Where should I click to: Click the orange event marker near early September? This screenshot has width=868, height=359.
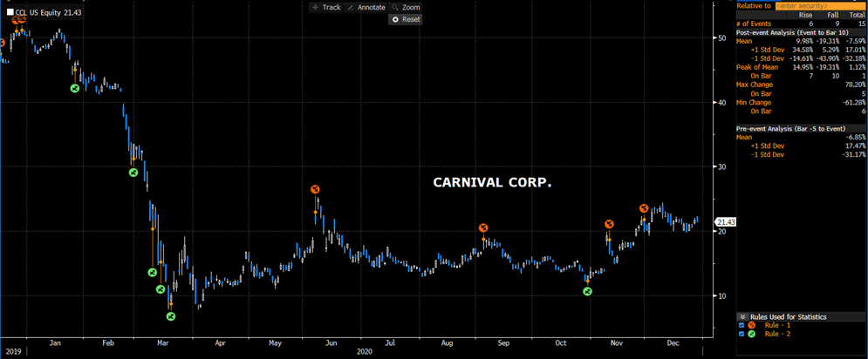[x=482, y=227]
